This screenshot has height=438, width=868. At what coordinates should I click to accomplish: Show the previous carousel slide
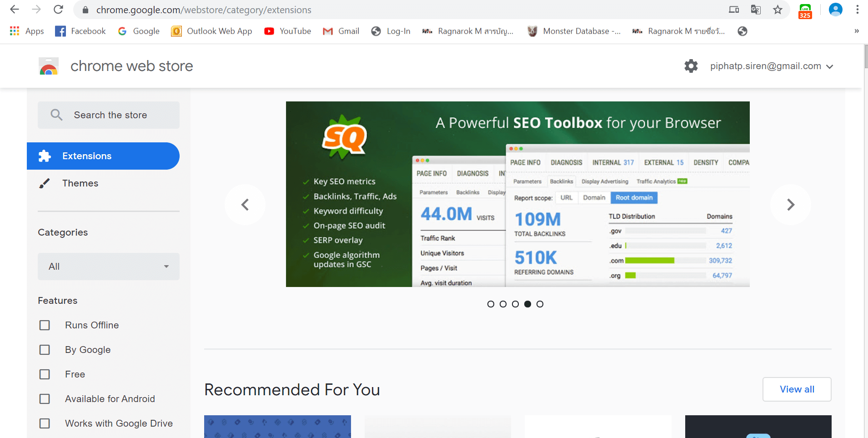click(245, 205)
